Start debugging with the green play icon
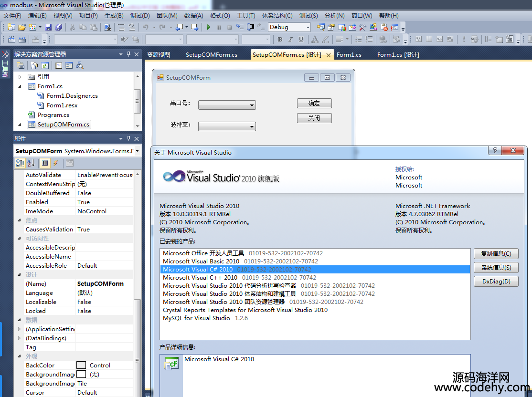The width and height of the screenshot is (532, 397). click(x=208, y=27)
